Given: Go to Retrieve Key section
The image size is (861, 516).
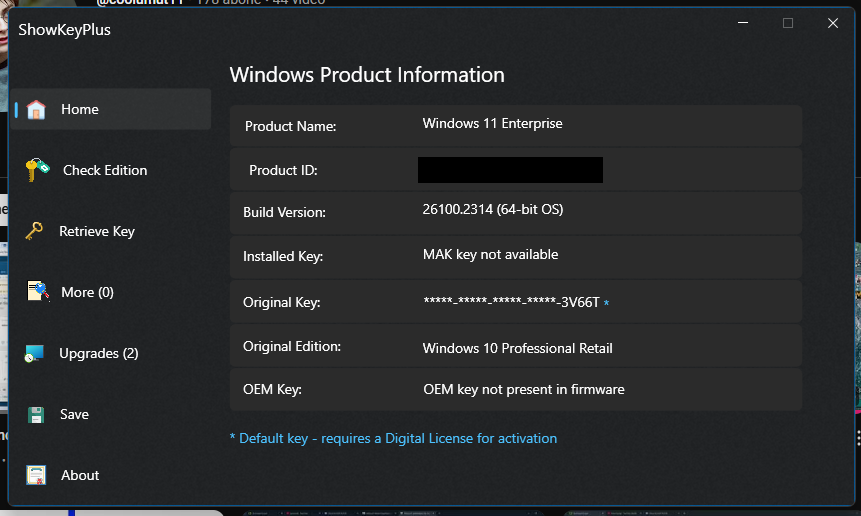Looking at the screenshot, I should tap(97, 231).
